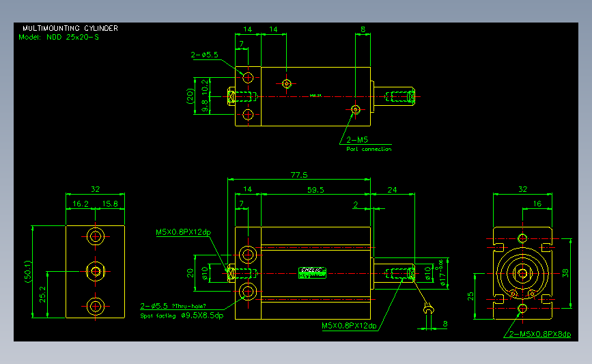Pick the 25 vertical dimension beside the end view

coord(470,296)
